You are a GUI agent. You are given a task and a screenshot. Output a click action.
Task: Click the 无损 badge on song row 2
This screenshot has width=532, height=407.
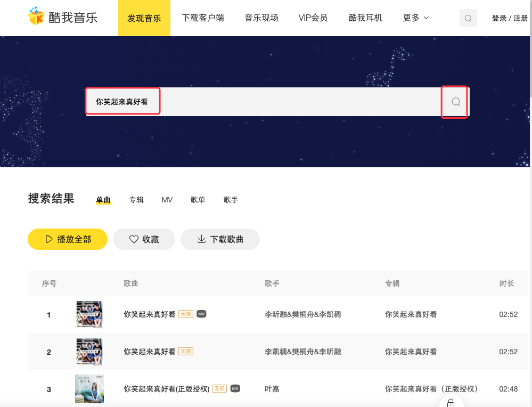(185, 352)
